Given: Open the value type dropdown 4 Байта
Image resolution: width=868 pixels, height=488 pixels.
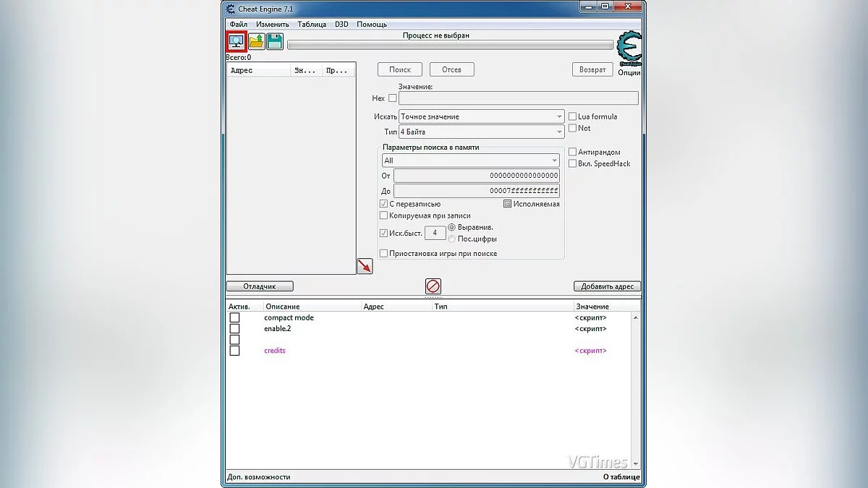Looking at the screenshot, I should 481,132.
